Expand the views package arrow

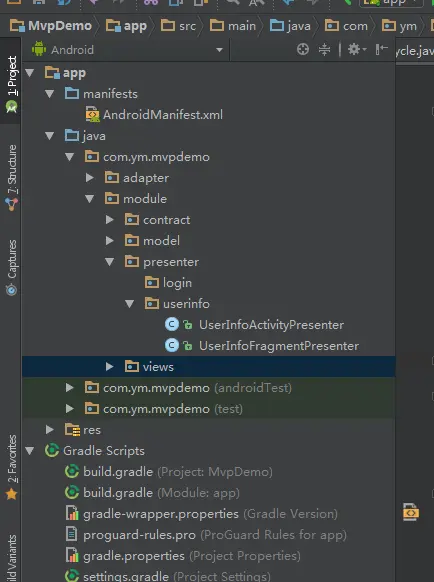tap(110, 367)
